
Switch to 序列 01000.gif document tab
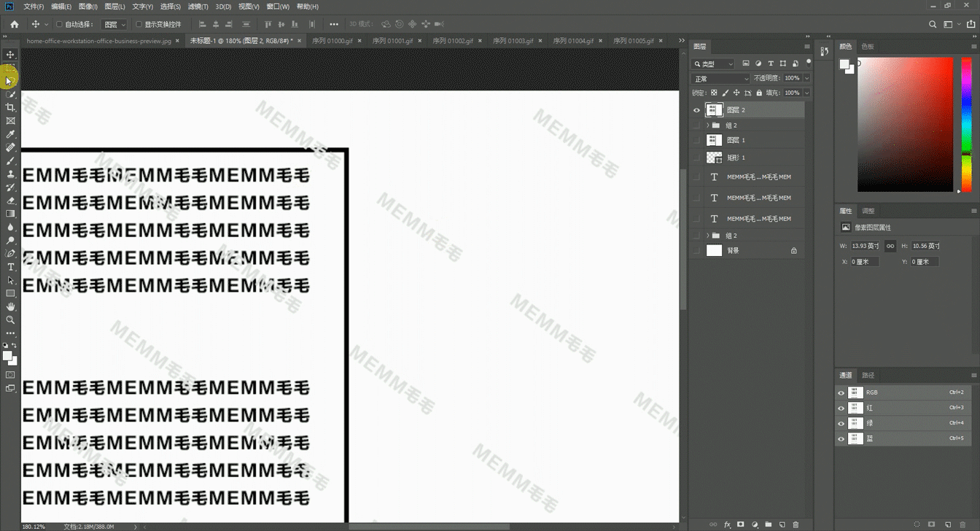point(332,41)
